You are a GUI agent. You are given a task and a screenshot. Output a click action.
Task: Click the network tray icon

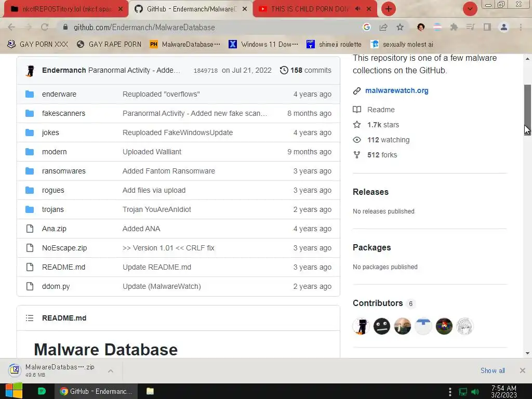pos(463,392)
